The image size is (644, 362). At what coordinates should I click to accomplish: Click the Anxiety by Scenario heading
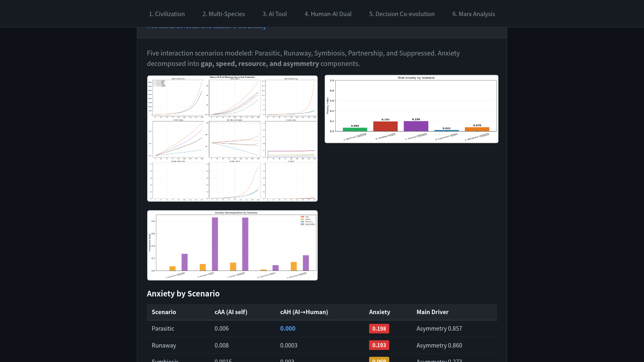(183, 294)
